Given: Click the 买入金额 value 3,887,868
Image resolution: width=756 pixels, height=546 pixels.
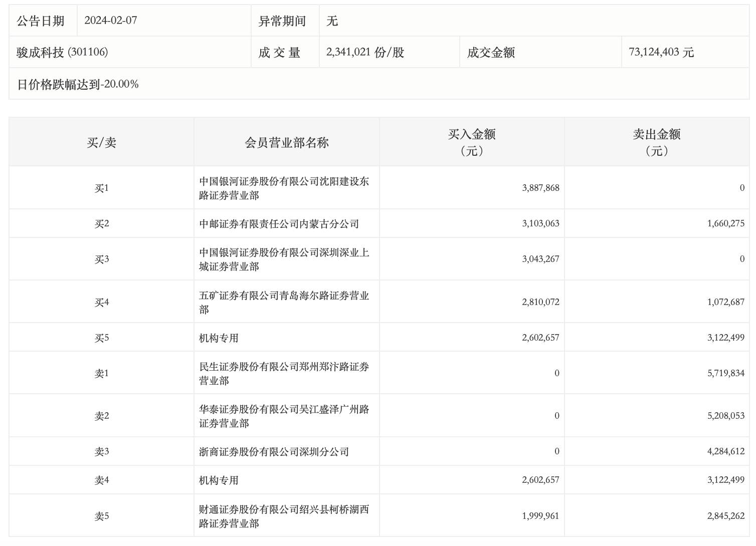Looking at the screenshot, I should [540, 188].
